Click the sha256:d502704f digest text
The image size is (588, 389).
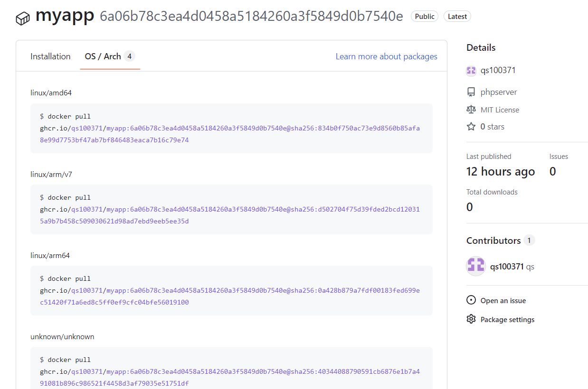pos(230,215)
